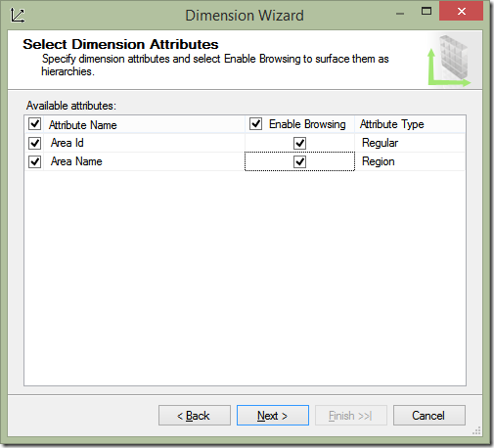The image size is (494, 448).
Task: Maximize the Dimension Wizard window
Action: (x=427, y=12)
